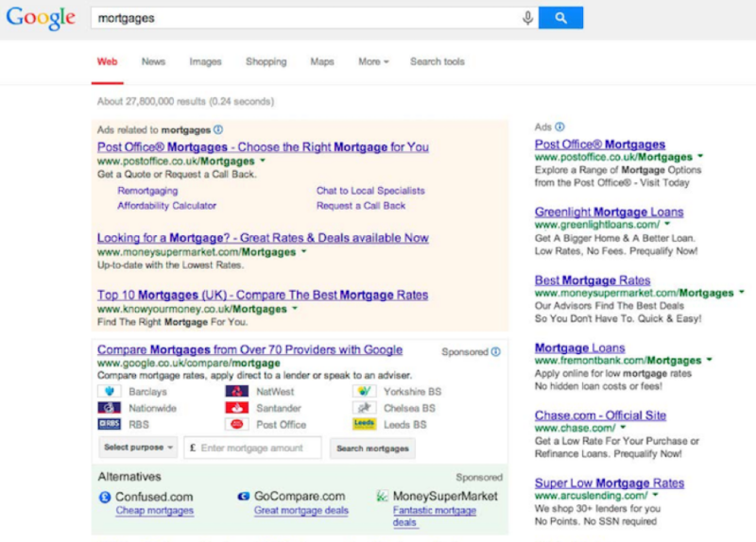This screenshot has height=542, width=756.
Task: Open the Remortgaging sitelink
Action: click(x=147, y=191)
